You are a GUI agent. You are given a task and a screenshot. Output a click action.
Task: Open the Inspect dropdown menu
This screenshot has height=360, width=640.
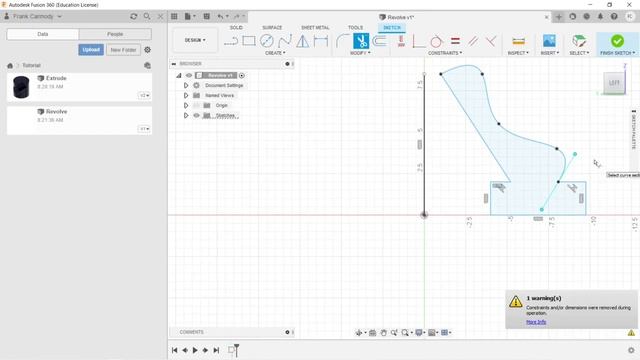click(518, 53)
